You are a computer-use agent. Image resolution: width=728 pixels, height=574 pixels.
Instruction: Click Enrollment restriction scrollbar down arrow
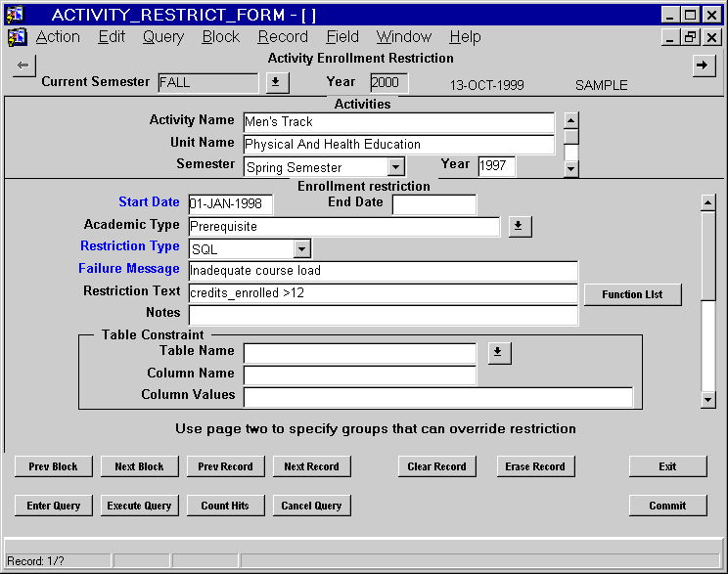click(707, 400)
